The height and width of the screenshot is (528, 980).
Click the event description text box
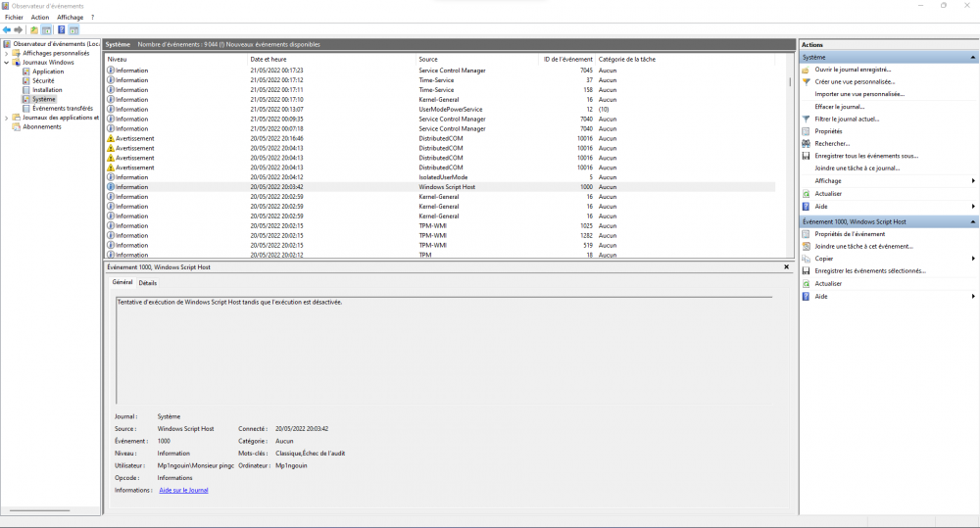click(x=444, y=351)
